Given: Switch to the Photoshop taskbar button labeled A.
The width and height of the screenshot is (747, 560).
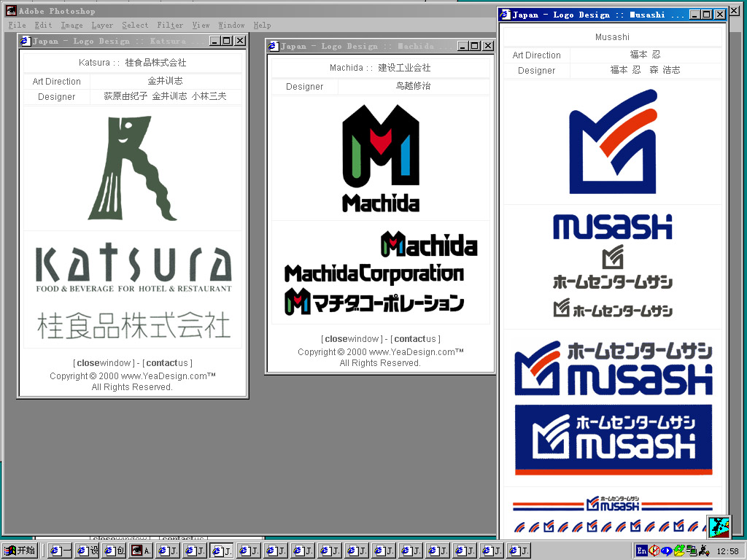Looking at the screenshot, I should (142, 551).
